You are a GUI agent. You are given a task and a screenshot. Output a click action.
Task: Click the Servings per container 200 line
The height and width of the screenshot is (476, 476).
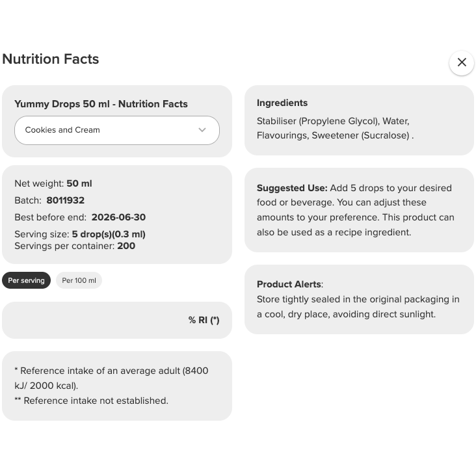(x=75, y=246)
